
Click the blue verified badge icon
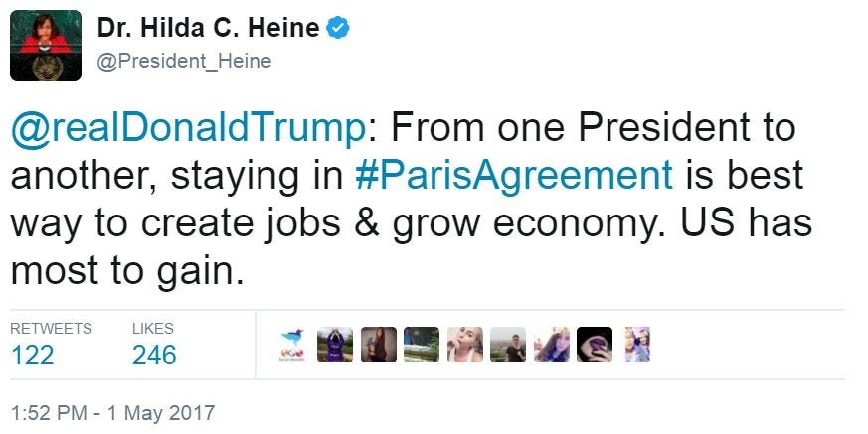coord(338,29)
